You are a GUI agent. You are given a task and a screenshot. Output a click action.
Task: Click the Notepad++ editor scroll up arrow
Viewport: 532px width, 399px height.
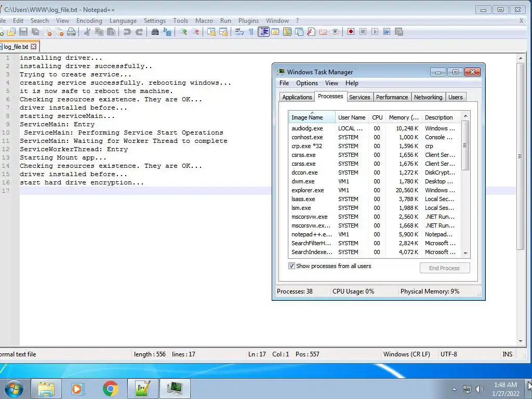521,58
